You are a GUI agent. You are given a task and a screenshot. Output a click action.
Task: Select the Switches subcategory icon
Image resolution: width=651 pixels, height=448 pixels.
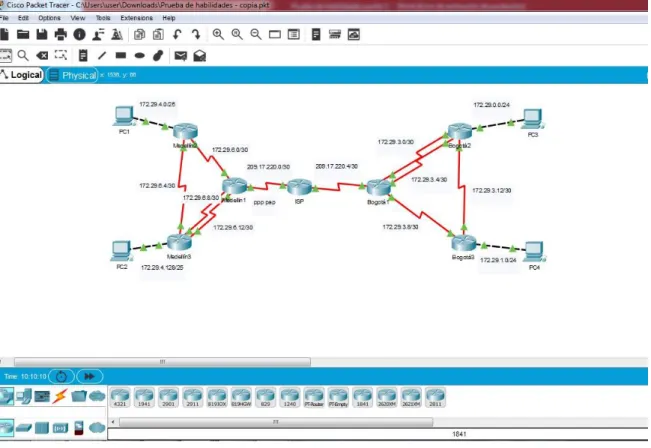click(x=24, y=428)
